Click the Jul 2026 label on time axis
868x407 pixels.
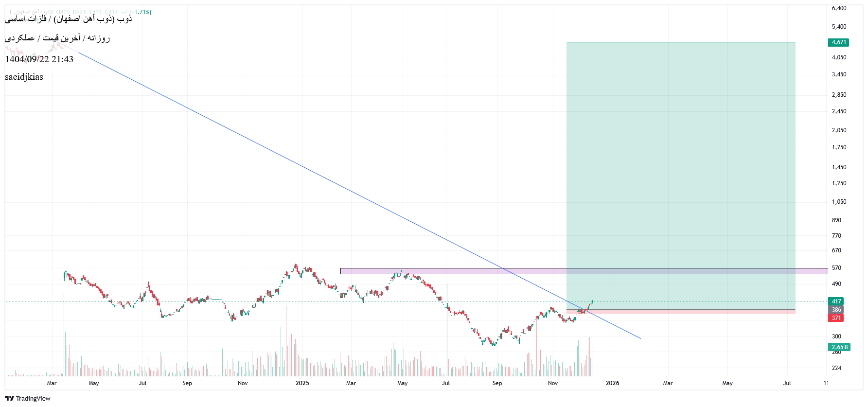[787, 383]
